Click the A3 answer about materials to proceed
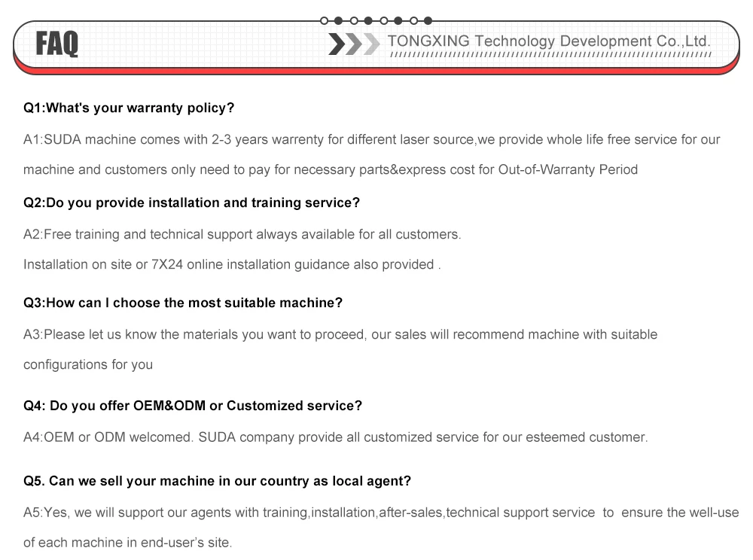Viewport: 753px width, 560px height. pos(340,334)
